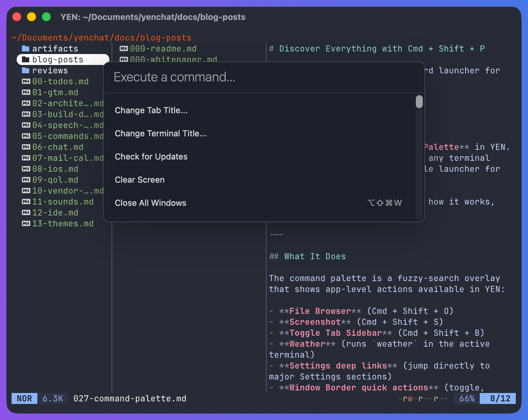528x420 pixels.
Task: Click the path ~/Documents/yenchat/docs/blog-posts
Action: pyautogui.click(x=102, y=38)
